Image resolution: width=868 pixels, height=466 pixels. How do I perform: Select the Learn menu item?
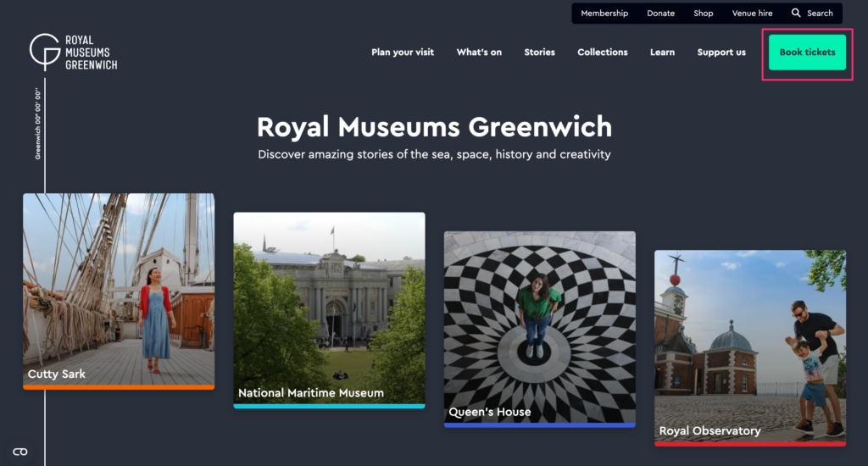point(662,52)
